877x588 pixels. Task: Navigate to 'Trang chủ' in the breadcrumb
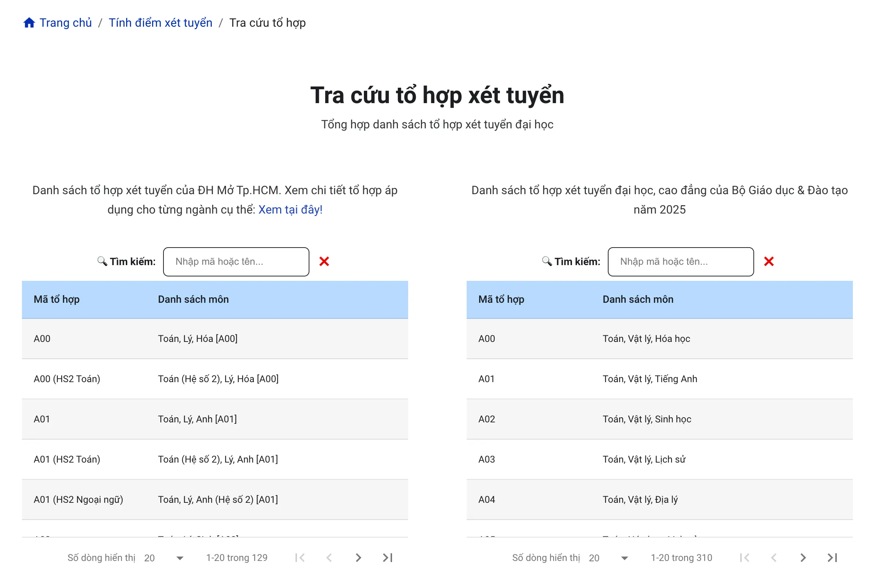66,23
